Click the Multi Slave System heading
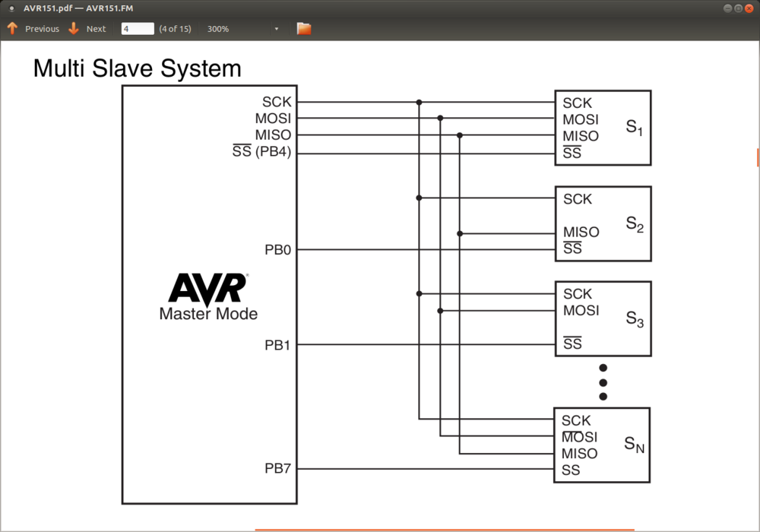This screenshot has width=760, height=532. (x=137, y=68)
